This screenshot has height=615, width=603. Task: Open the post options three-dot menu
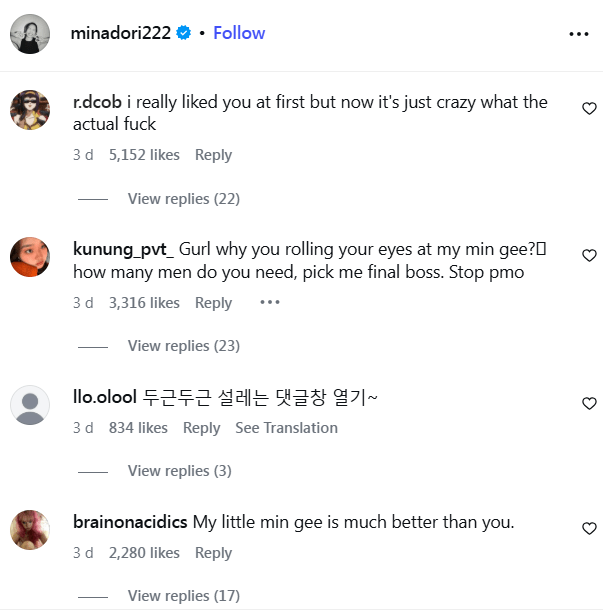[x=579, y=34]
